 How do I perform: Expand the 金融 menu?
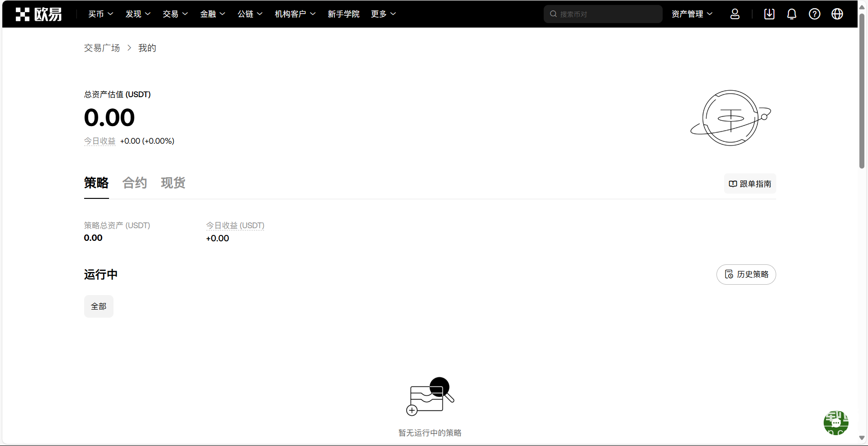213,14
